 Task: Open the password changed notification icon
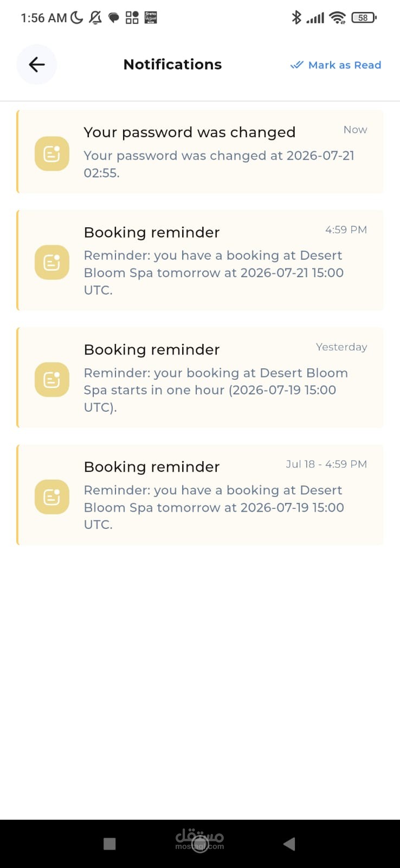[52, 154]
